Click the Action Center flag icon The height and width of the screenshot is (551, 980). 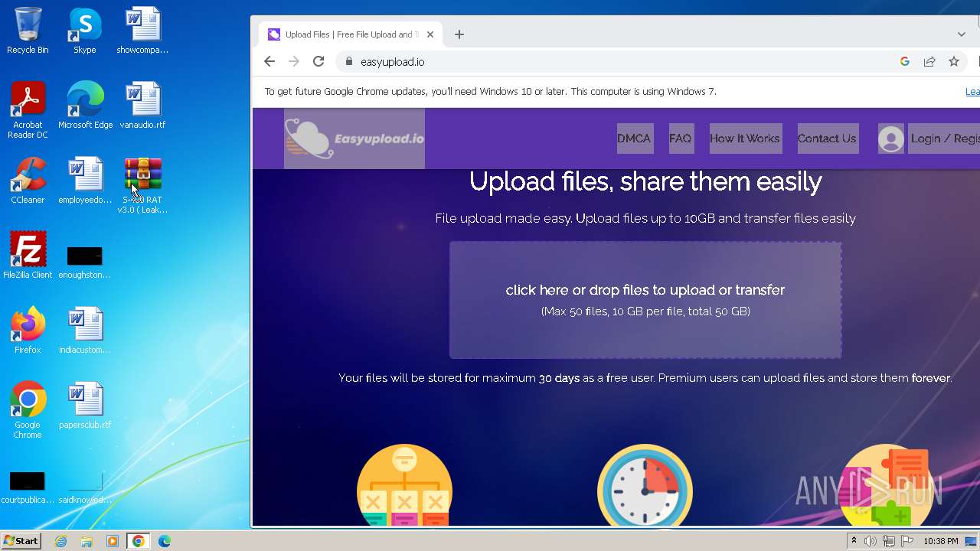tap(906, 541)
